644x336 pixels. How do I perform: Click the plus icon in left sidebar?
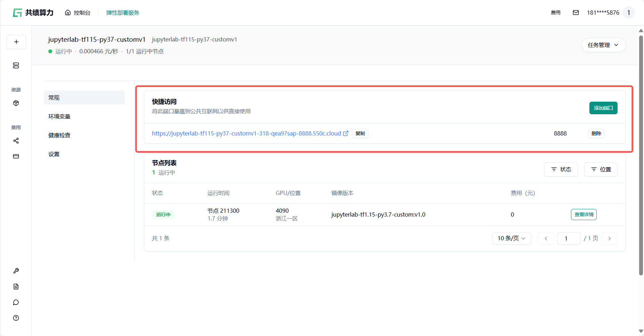pos(16,42)
